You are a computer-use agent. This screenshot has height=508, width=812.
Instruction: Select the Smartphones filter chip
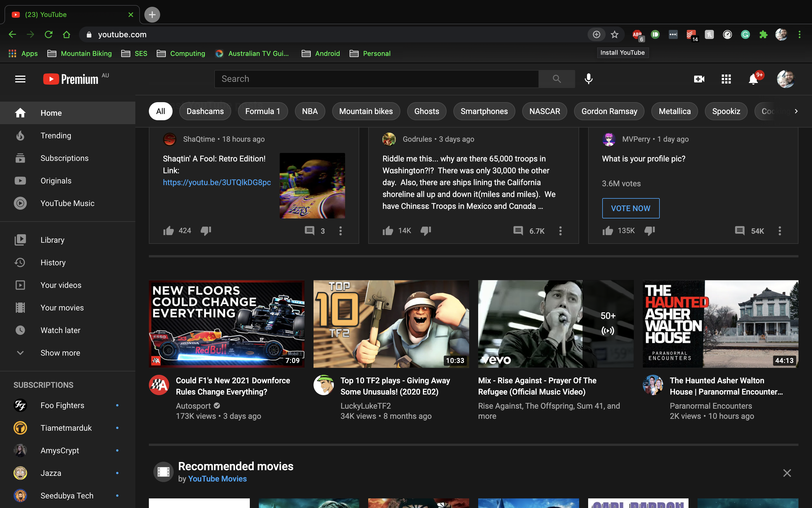(x=484, y=111)
